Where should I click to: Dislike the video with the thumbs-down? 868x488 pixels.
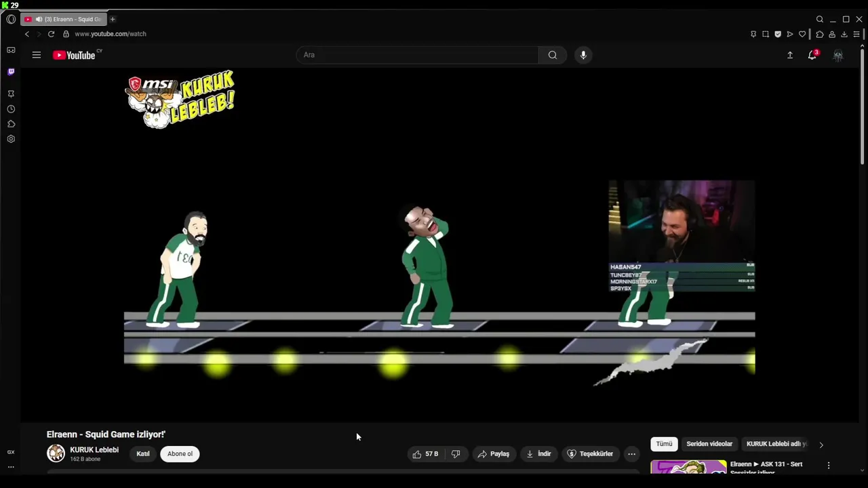click(x=456, y=454)
